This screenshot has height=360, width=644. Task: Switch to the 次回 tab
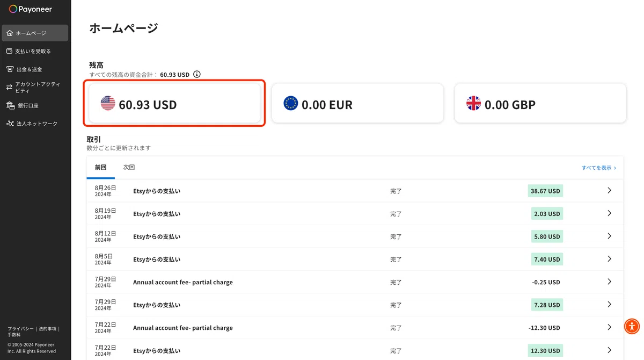point(129,167)
